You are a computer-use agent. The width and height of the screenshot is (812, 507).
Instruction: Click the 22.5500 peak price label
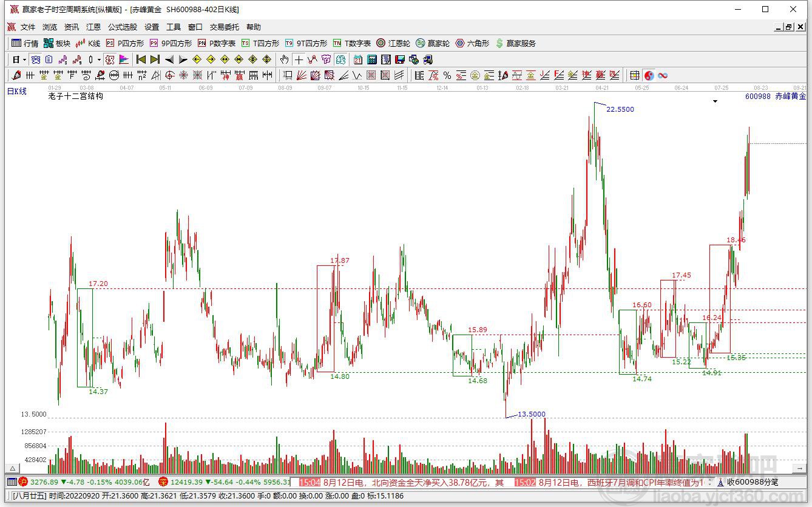click(620, 109)
